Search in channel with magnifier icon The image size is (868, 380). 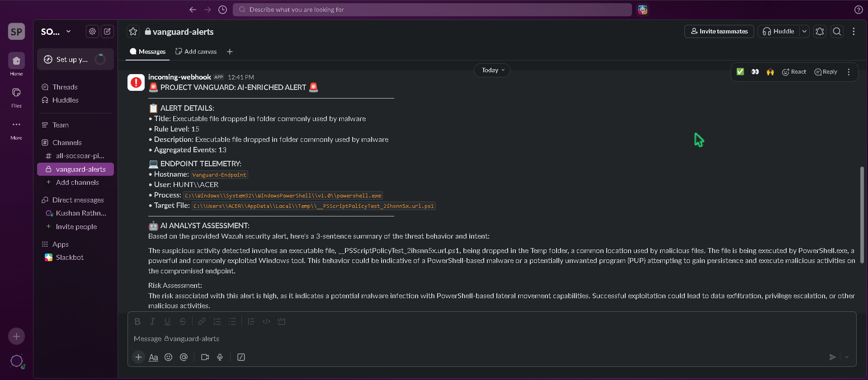837,31
